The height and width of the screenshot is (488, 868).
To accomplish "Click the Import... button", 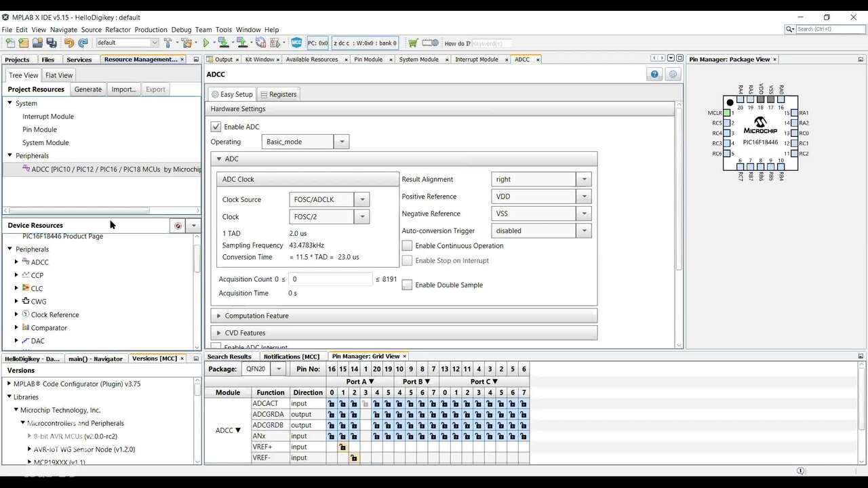I will [123, 89].
